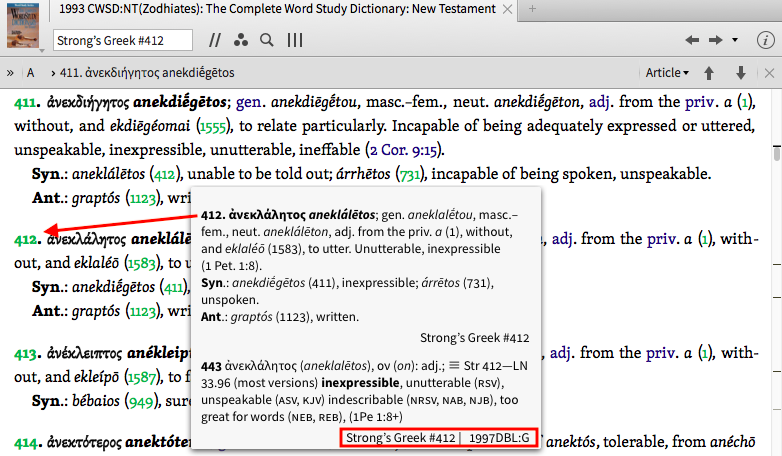Image resolution: width=782 pixels, height=456 pixels.
Task: Click the Strong's Greek #412 reference box
Action: click(x=123, y=41)
